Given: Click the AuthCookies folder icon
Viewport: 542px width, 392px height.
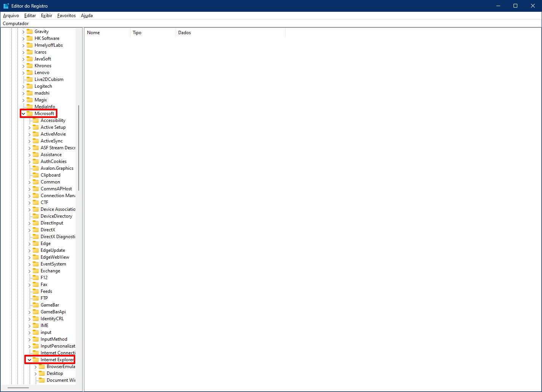Looking at the screenshot, I should click(x=36, y=161).
